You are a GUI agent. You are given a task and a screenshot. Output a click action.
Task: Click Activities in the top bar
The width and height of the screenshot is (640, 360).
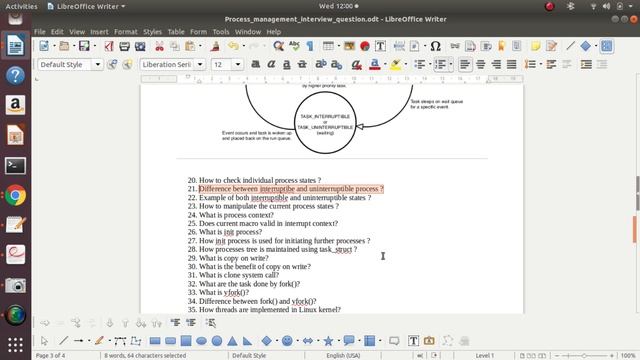(x=21, y=6)
